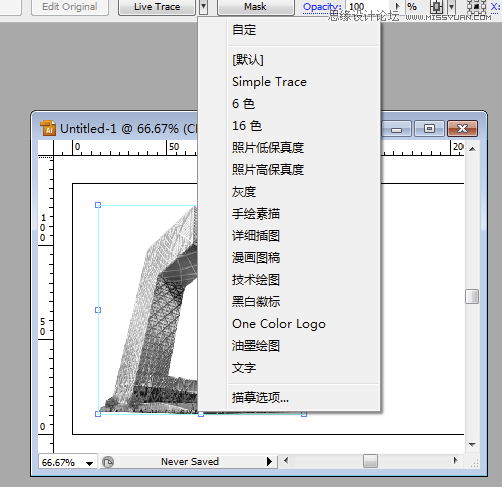Click the horizontal scrollbar left arrow

click(286, 461)
